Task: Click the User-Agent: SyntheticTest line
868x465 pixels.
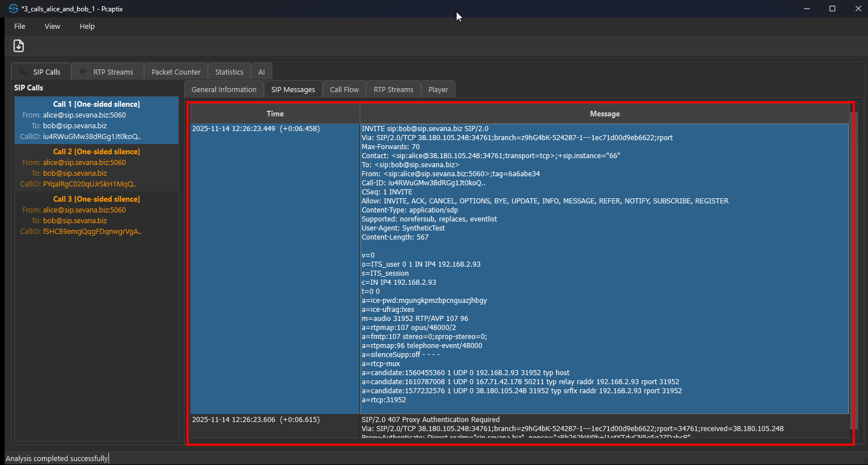Action: pos(403,228)
